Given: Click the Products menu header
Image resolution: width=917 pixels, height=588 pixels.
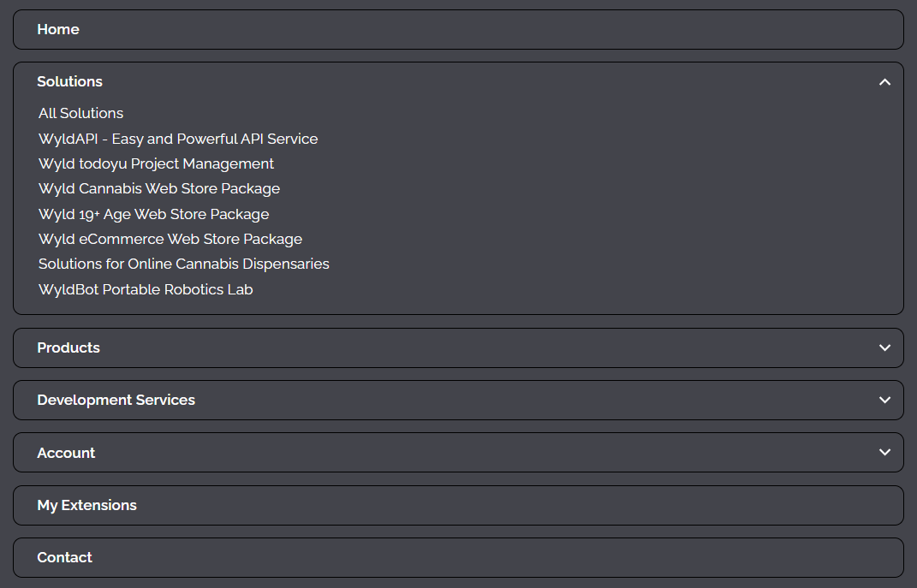Looking at the screenshot, I should [68, 347].
